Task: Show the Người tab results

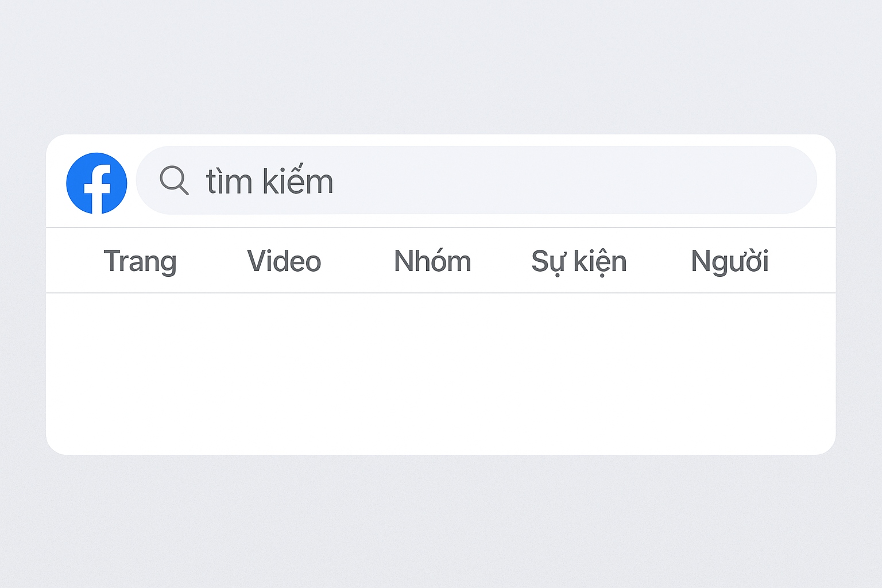Action: (x=730, y=261)
